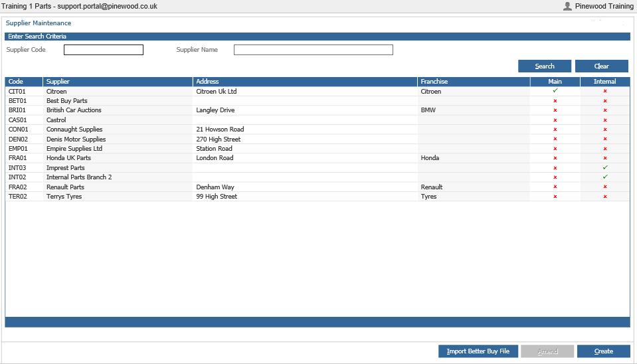
Task: Click the Main cross for Internal Parts Branch 2
Action: [x=555, y=177]
